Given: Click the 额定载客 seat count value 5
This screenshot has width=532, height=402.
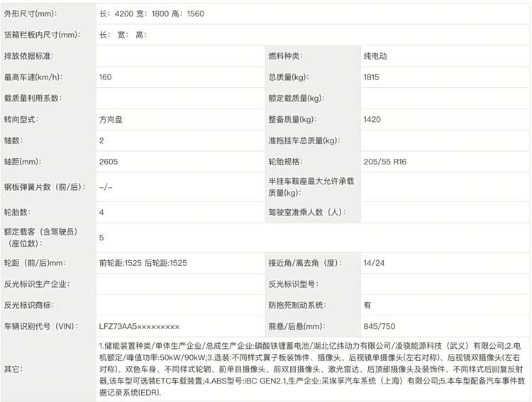Looking at the screenshot, I should [x=102, y=238].
